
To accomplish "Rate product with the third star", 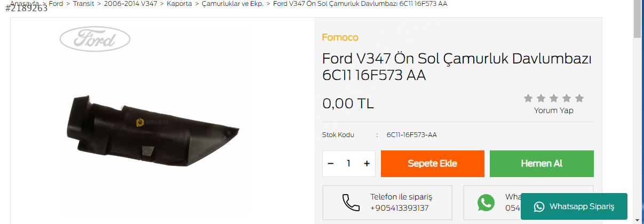I will click(554, 98).
